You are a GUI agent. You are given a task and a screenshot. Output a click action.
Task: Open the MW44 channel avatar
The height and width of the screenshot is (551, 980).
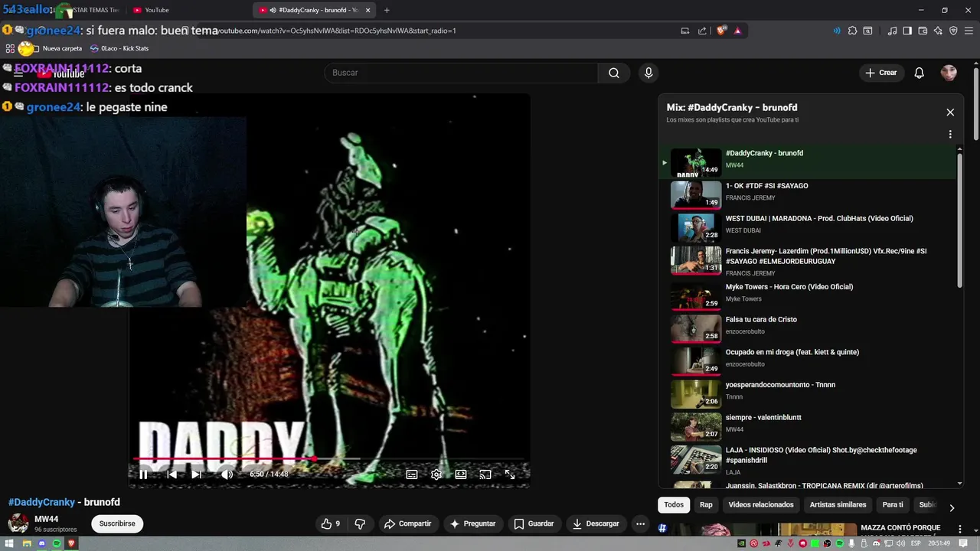tap(18, 523)
